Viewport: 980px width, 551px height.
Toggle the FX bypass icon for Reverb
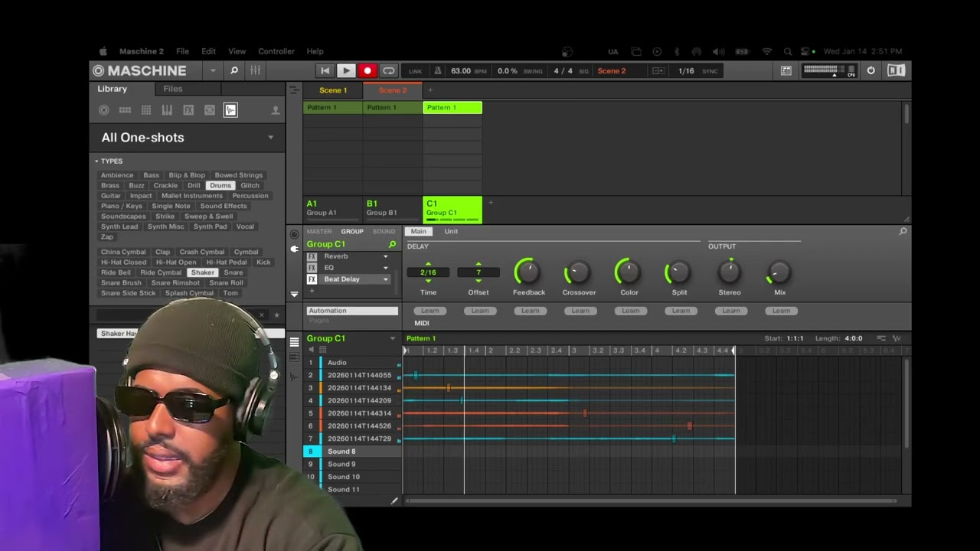pos(312,256)
